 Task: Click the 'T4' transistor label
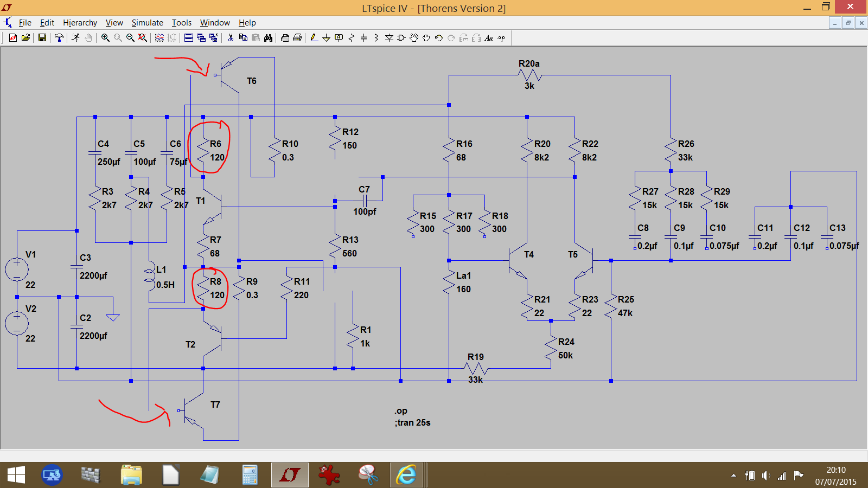pos(529,254)
